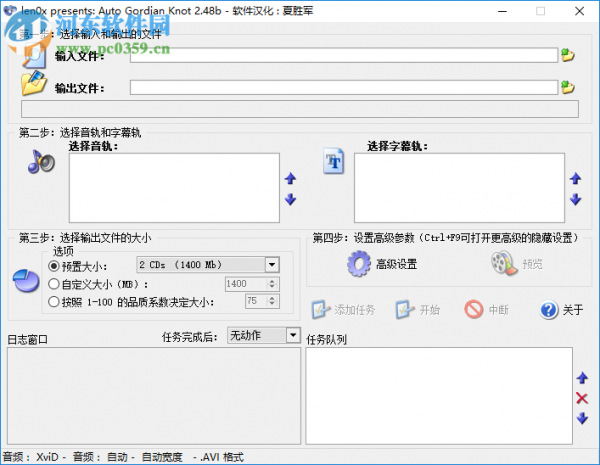Click the 添加任务 checklist icon
Screen dimensions: 600x465
click(321, 309)
